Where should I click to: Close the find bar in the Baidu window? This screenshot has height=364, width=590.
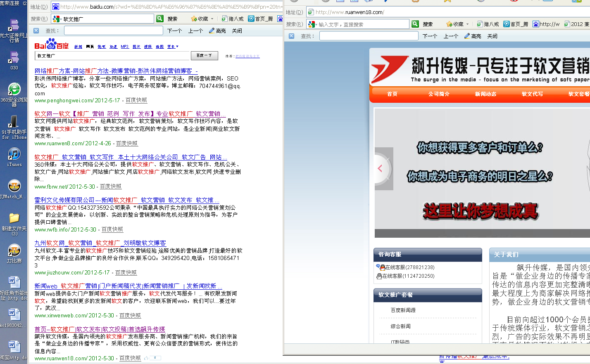click(36, 31)
